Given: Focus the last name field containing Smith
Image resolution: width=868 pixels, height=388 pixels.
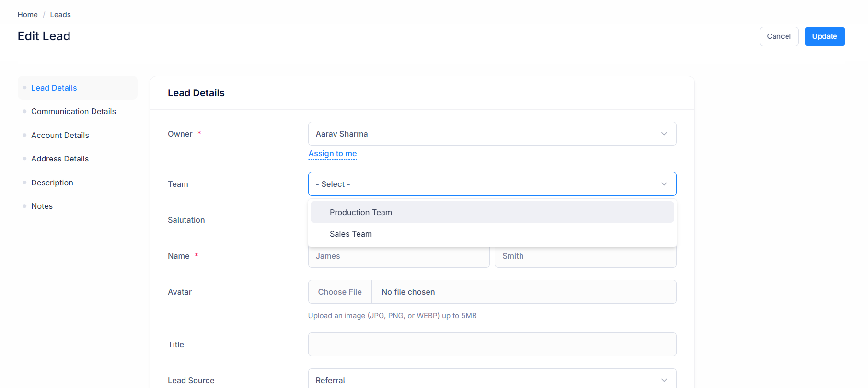Looking at the screenshot, I should [586, 256].
